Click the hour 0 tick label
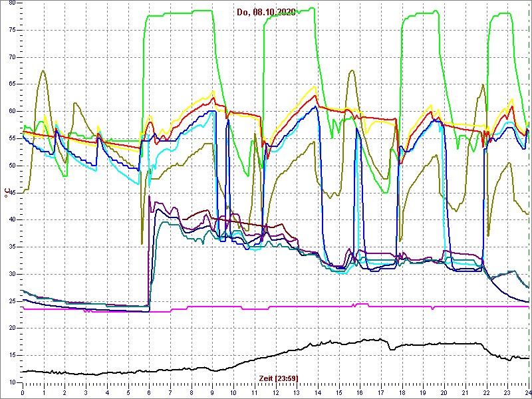Viewport: 532px width, 399px height. tap(23, 393)
